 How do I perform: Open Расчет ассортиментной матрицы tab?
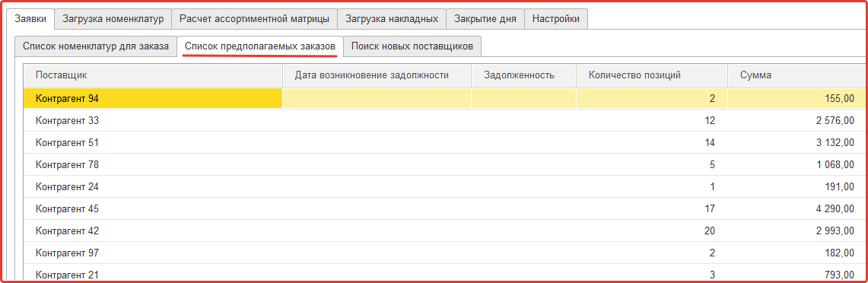[x=254, y=19]
